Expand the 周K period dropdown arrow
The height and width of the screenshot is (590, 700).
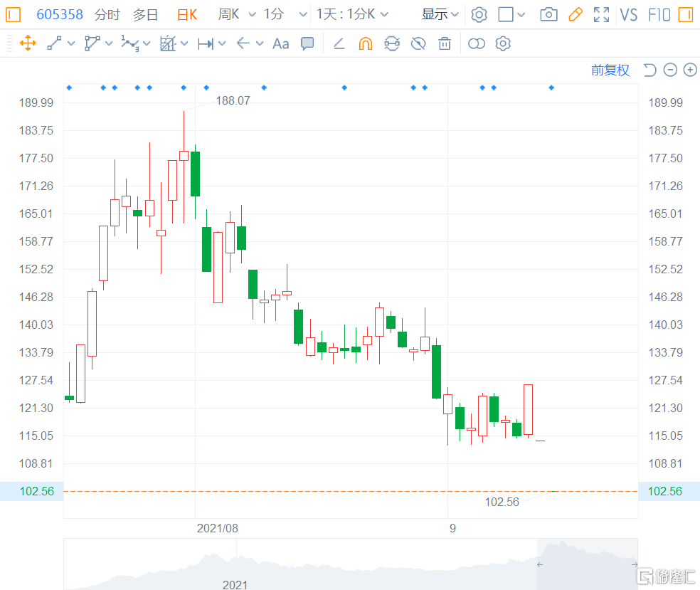(253, 15)
